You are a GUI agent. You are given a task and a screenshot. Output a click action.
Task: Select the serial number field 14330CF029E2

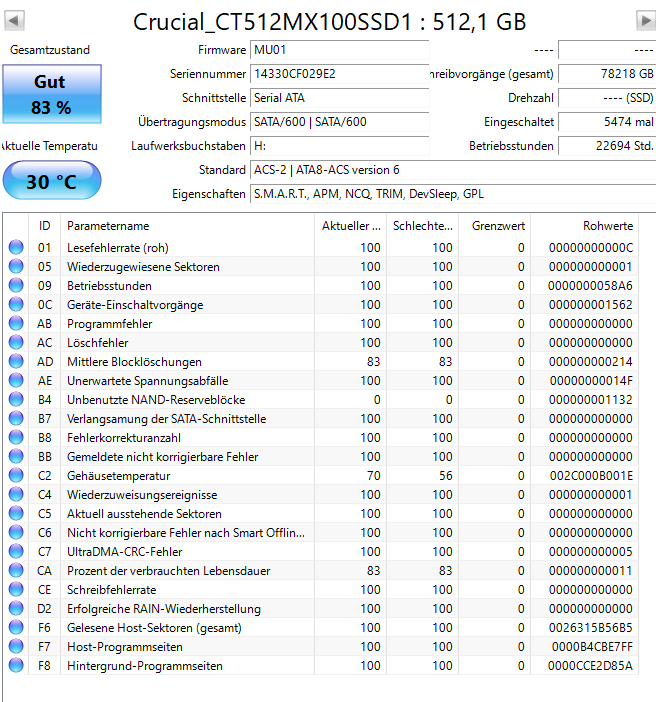[339, 74]
